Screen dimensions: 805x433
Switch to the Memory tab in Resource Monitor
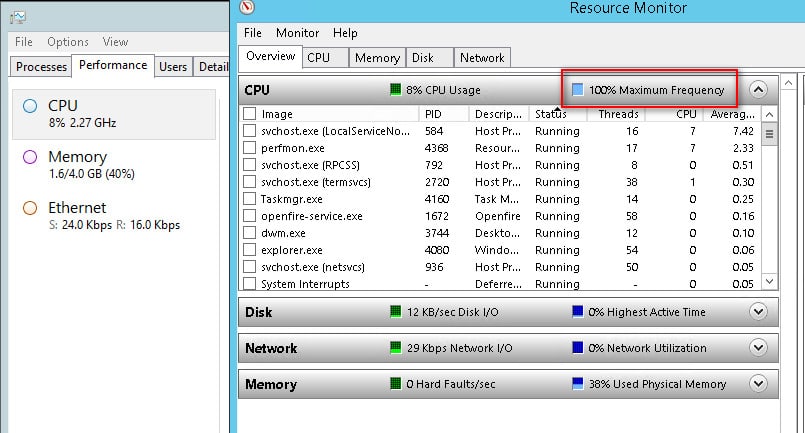click(377, 58)
